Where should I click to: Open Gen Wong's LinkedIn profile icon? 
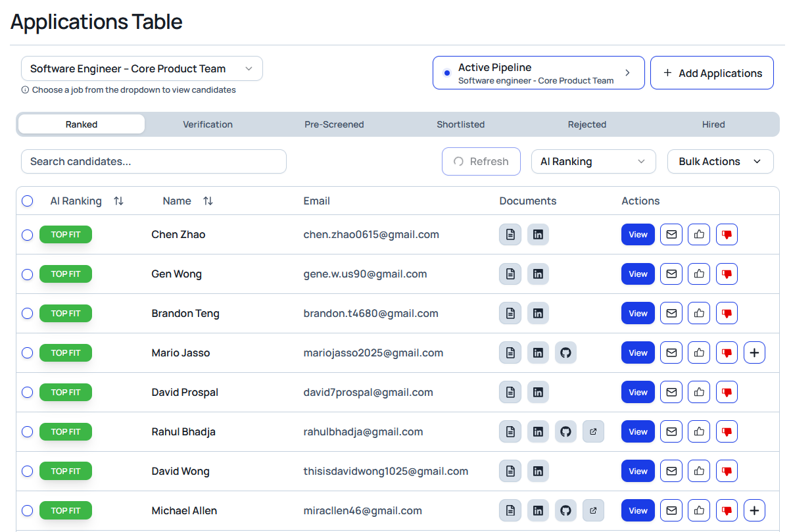538,274
